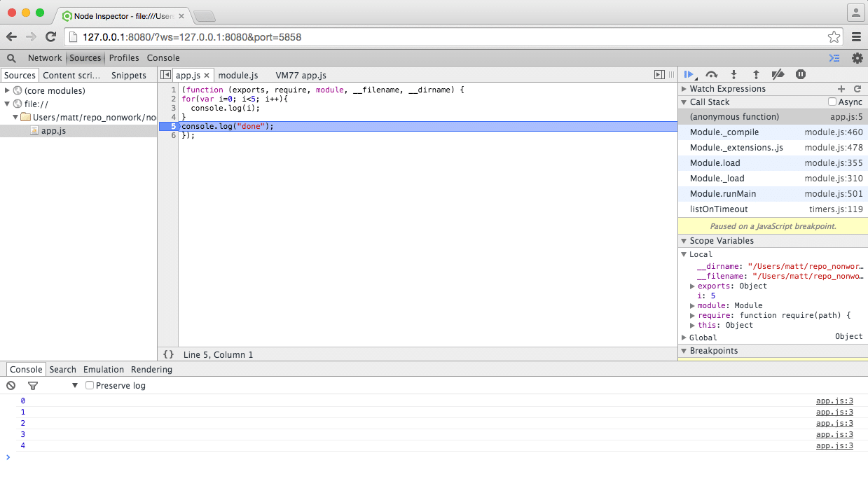The image size is (868, 500).
Task: Open Chrome hamburger menu
Action: click(x=856, y=37)
